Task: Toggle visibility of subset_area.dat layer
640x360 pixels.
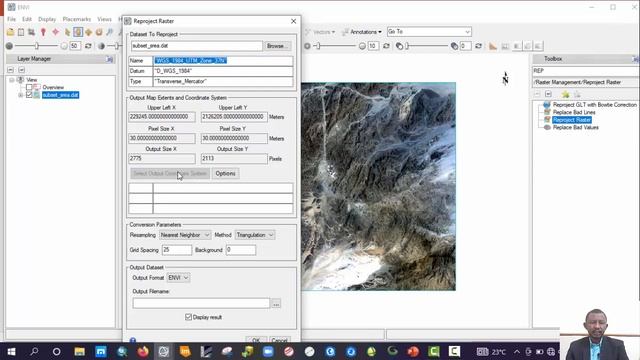Action: pos(29,95)
